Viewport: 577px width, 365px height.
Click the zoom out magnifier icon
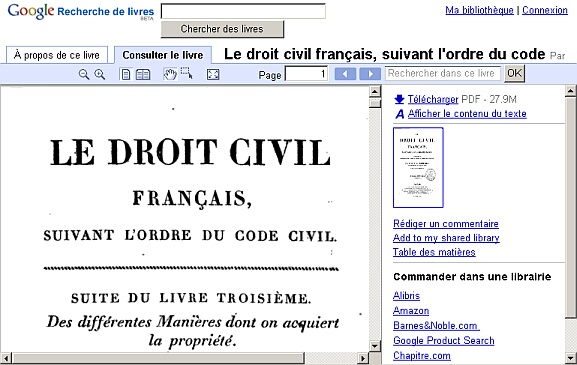pos(84,74)
